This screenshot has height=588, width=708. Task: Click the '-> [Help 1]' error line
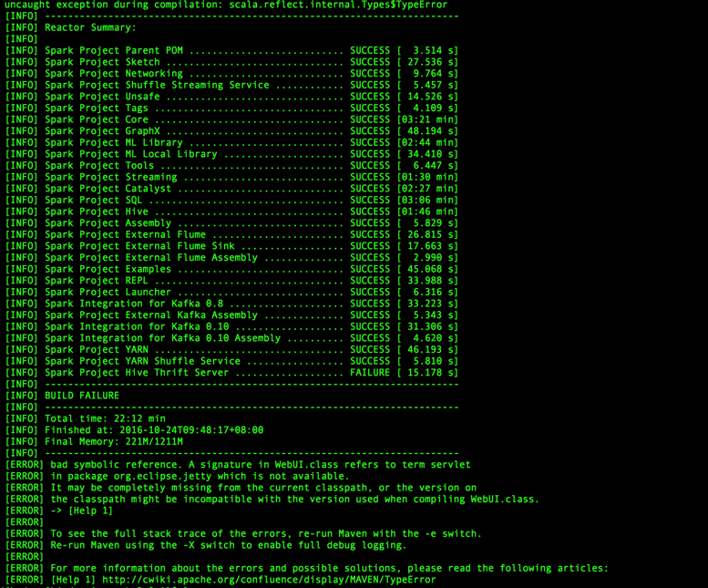(58, 511)
